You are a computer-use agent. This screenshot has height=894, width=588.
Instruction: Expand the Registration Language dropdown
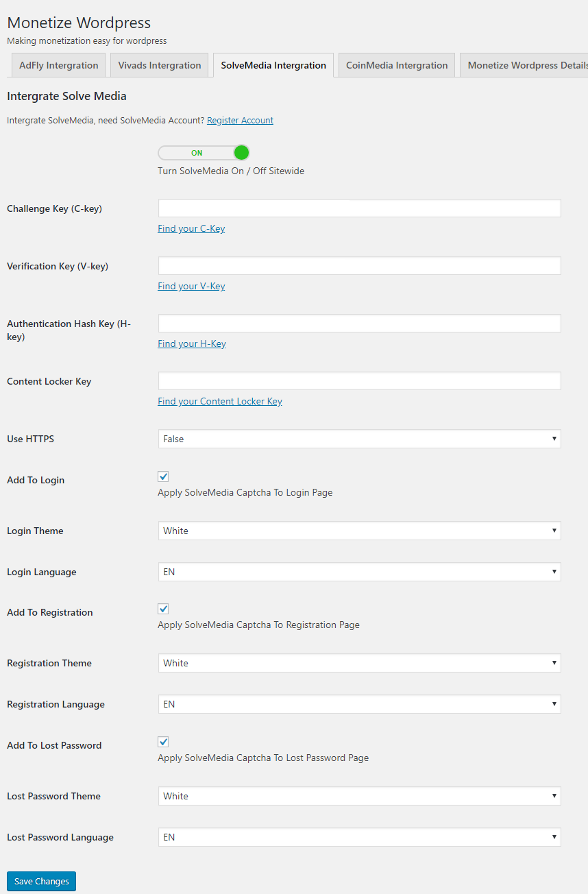click(359, 704)
